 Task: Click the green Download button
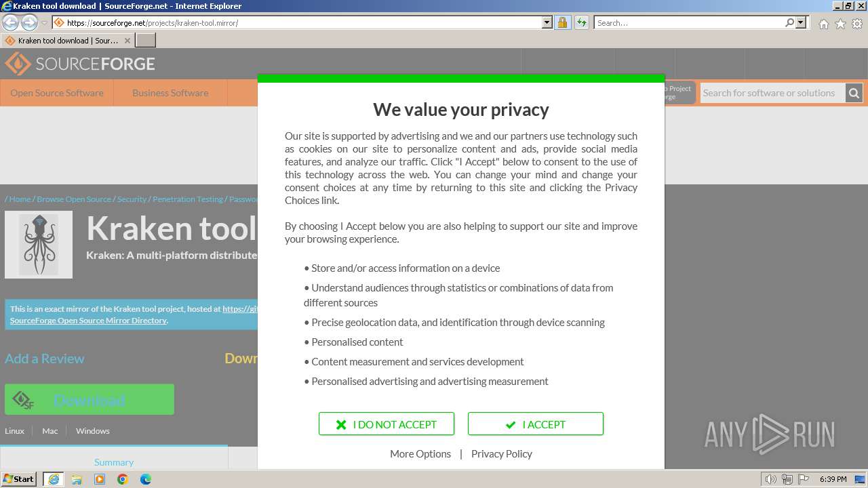90,400
